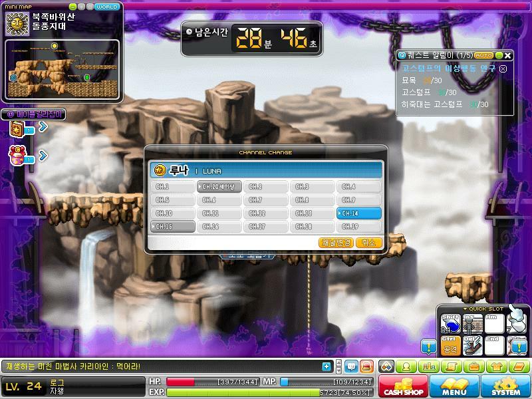Select channel CH.15
The height and width of the screenshot is (399, 532).
point(173,226)
